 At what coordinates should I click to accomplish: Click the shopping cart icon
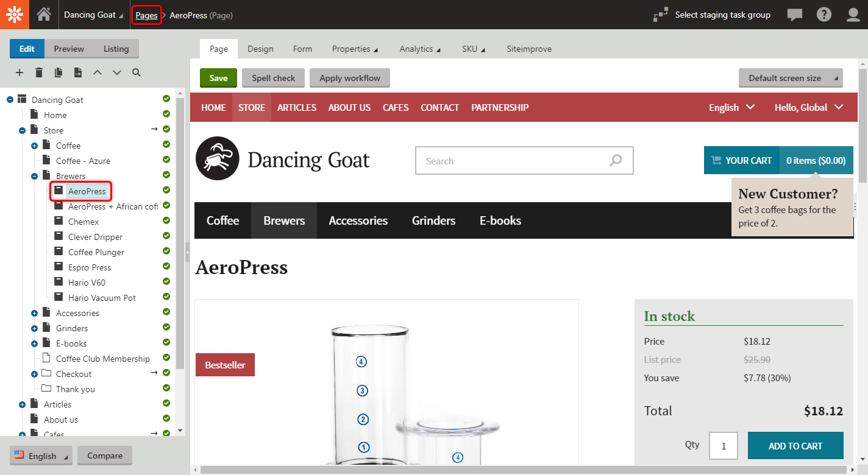tap(716, 161)
